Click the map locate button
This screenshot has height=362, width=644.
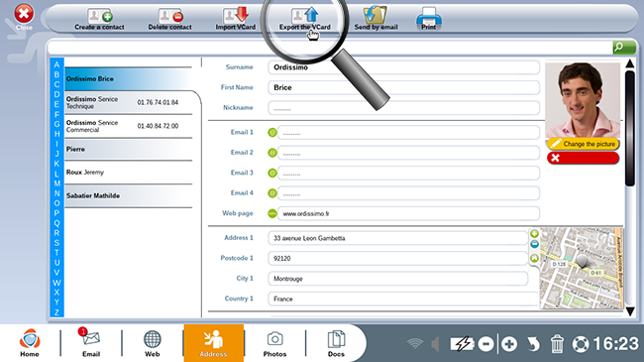coord(534,258)
